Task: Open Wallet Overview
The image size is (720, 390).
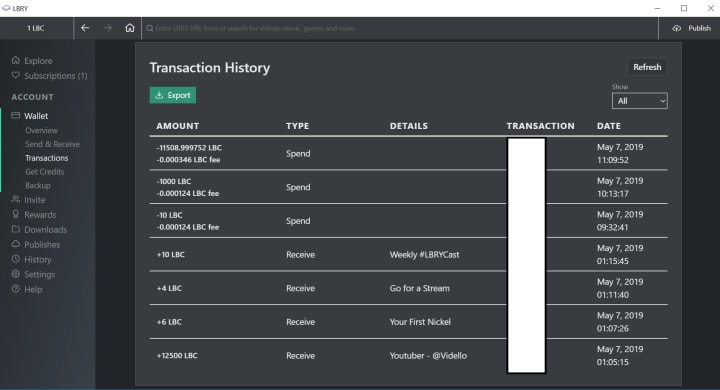Action: point(41,130)
